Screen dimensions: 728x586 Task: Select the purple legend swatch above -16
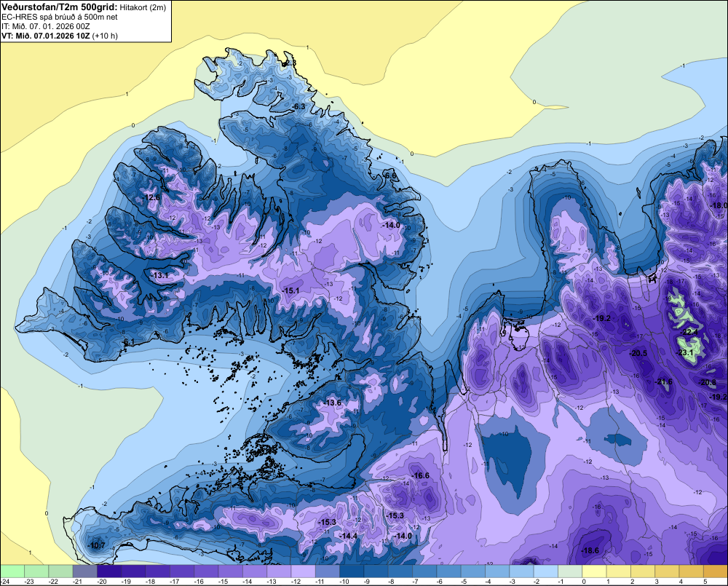pos(206,571)
